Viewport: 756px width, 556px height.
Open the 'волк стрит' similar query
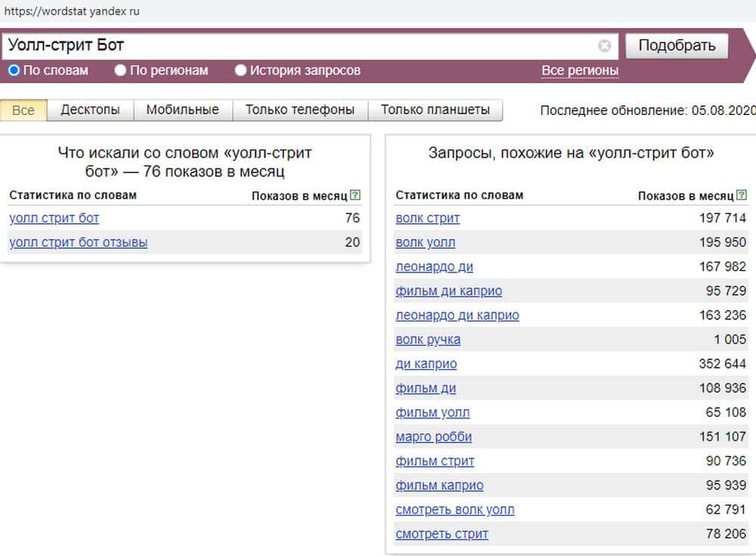[x=428, y=218]
